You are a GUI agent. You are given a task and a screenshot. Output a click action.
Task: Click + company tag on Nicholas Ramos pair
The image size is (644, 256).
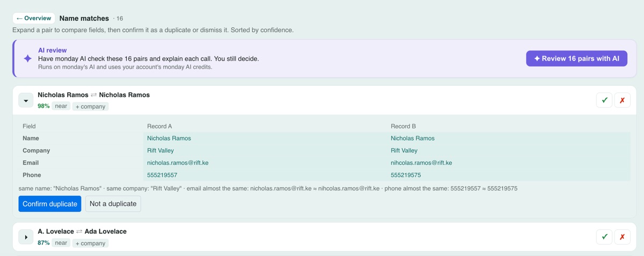click(x=90, y=106)
